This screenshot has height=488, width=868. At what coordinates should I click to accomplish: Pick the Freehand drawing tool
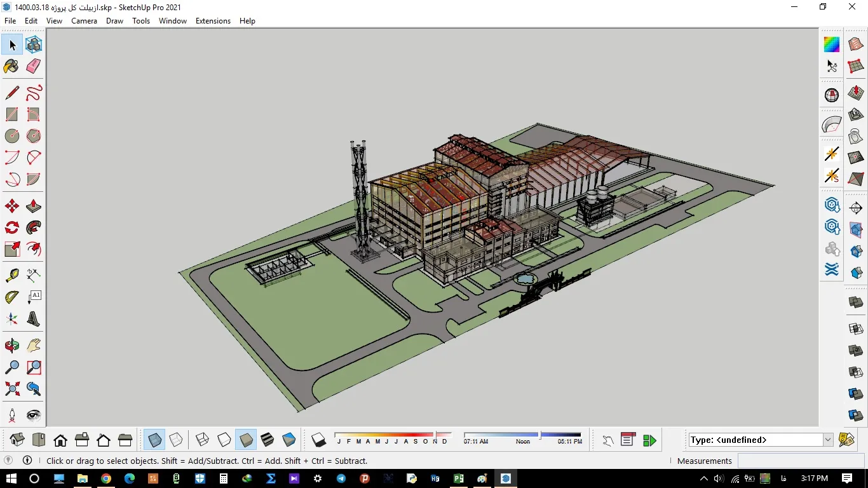[x=34, y=93]
